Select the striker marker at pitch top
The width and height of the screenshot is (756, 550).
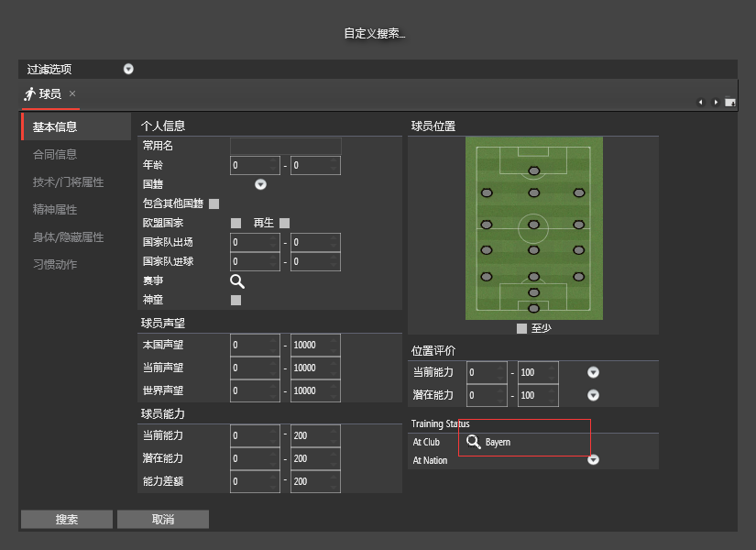(533, 170)
